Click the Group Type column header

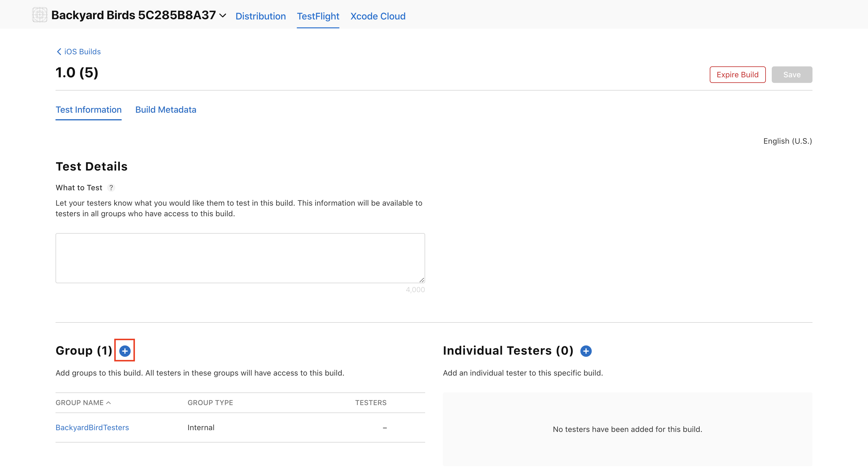[x=210, y=403]
